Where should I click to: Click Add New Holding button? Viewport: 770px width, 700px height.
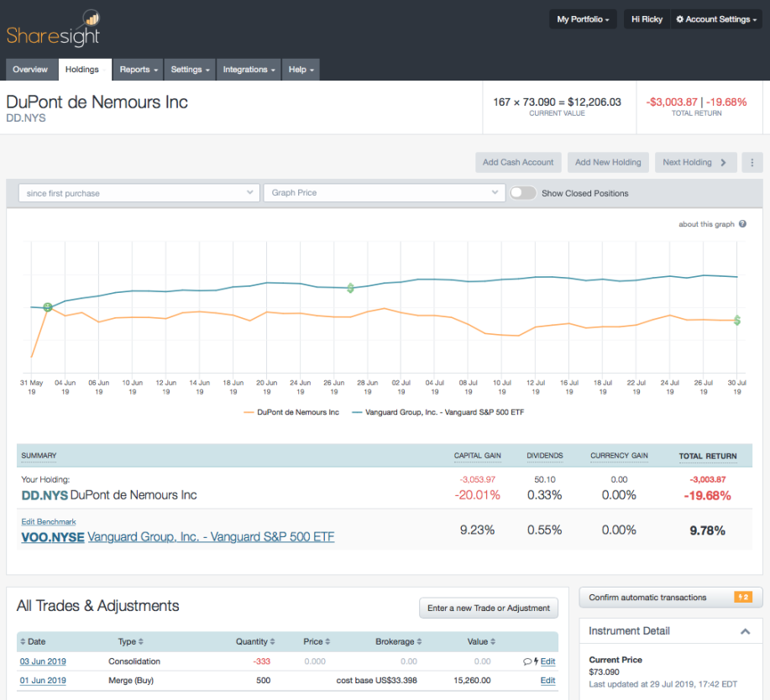(x=608, y=163)
